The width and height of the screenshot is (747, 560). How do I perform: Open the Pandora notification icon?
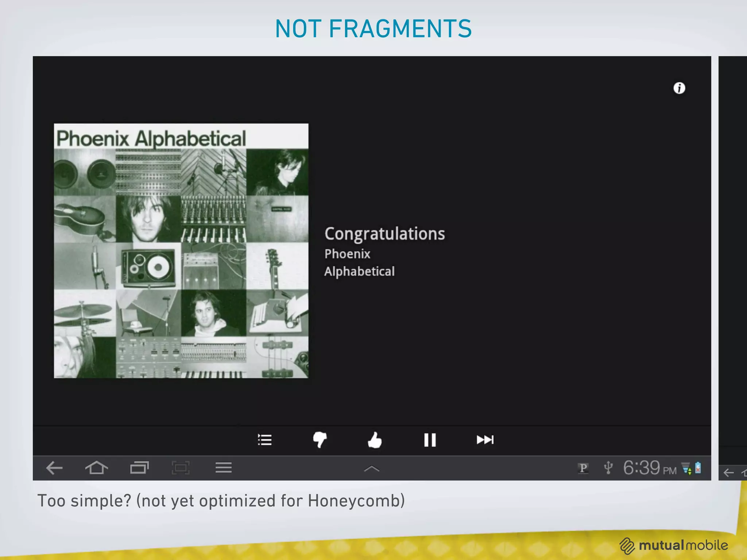(x=583, y=468)
